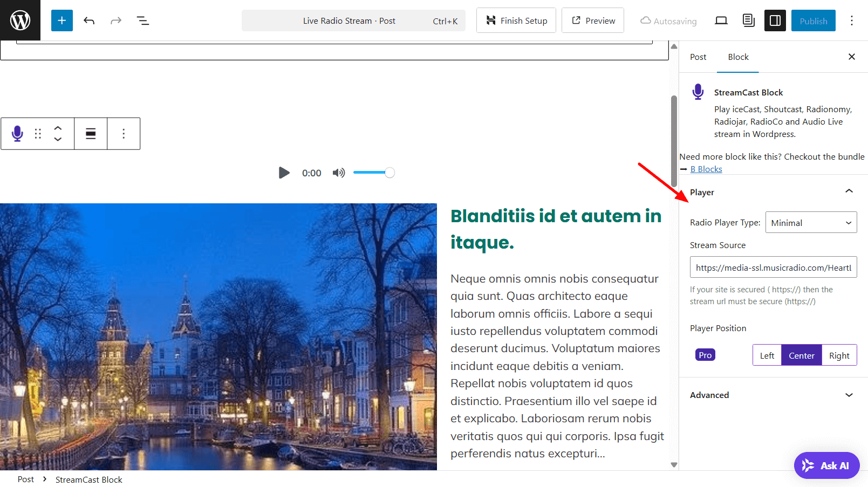Undo the last change

89,20
